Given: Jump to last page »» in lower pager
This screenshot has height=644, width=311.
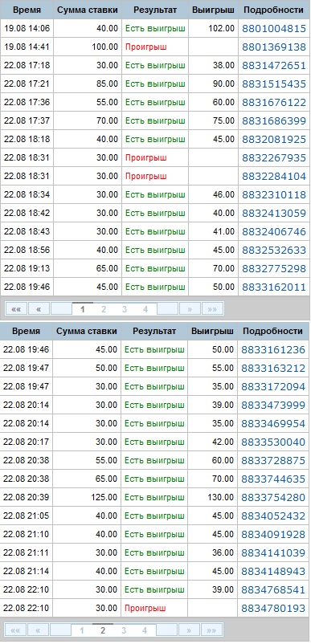Looking at the screenshot, I should click(211, 630).
